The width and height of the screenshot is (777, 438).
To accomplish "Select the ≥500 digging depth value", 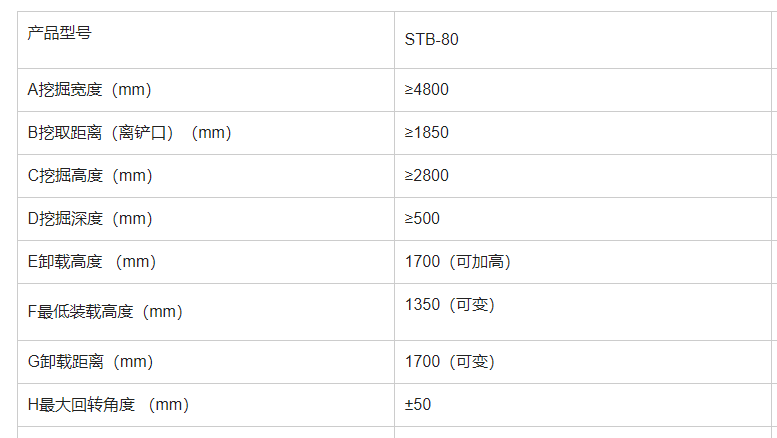I will click(422, 219).
